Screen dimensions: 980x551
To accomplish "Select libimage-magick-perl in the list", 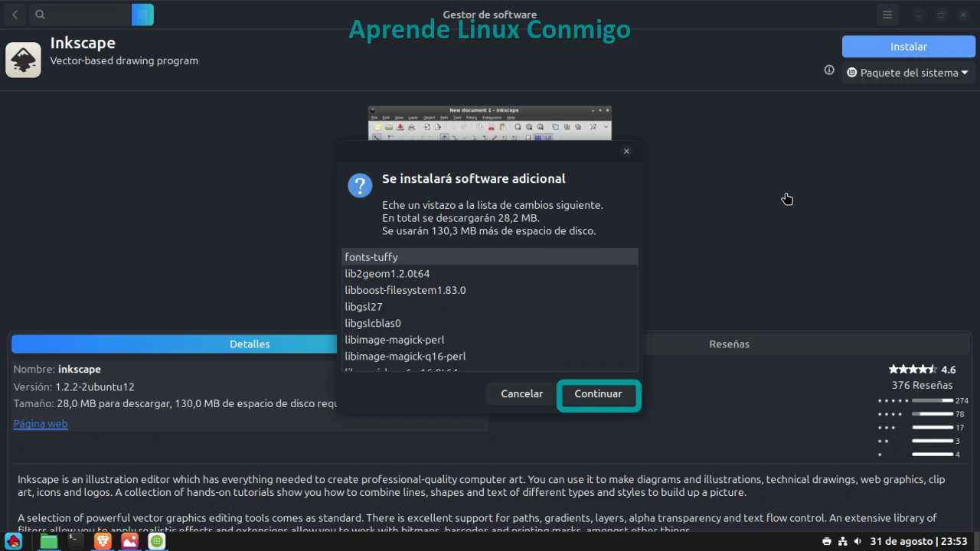I will tap(489, 340).
